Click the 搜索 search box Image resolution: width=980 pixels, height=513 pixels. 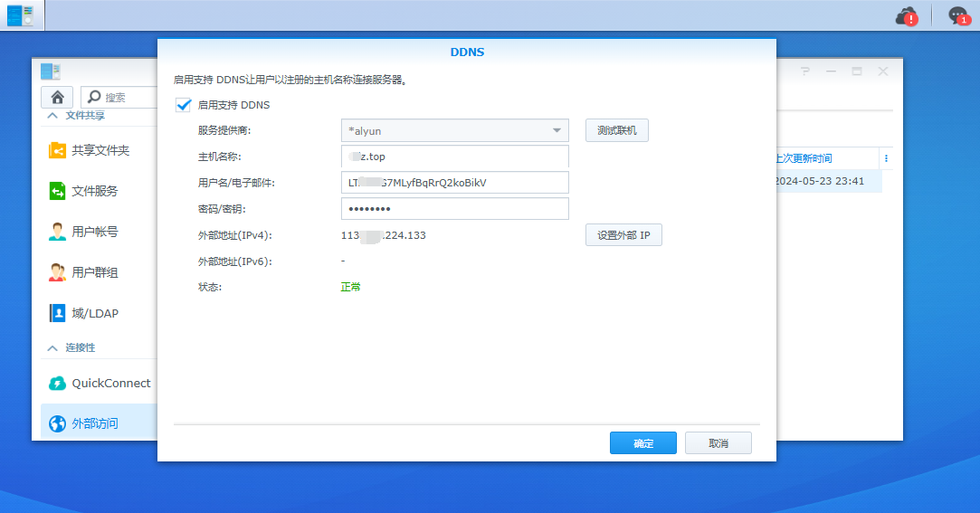tap(119, 98)
